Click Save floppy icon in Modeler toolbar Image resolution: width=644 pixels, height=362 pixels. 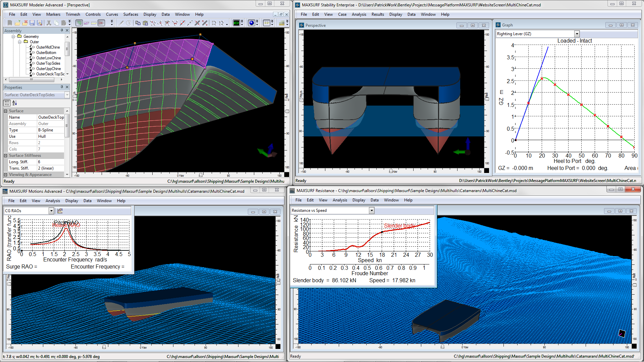(32, 23)
